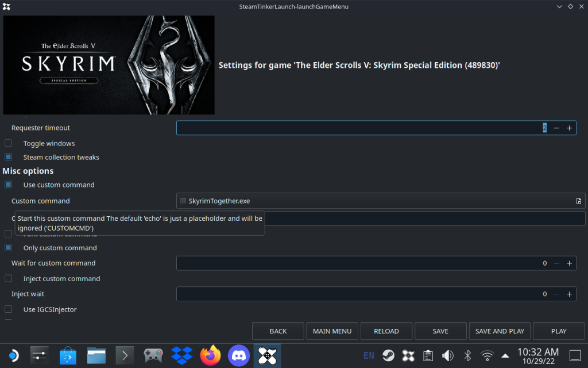Open Dropbox from the taskbar
The image size is (588, 368).
tap(181, 356)
